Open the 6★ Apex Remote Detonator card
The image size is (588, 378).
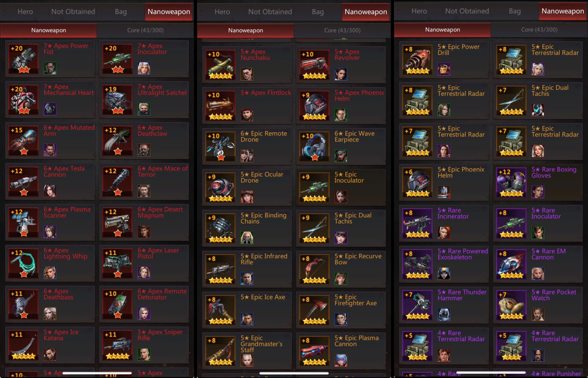coord(144,304)
